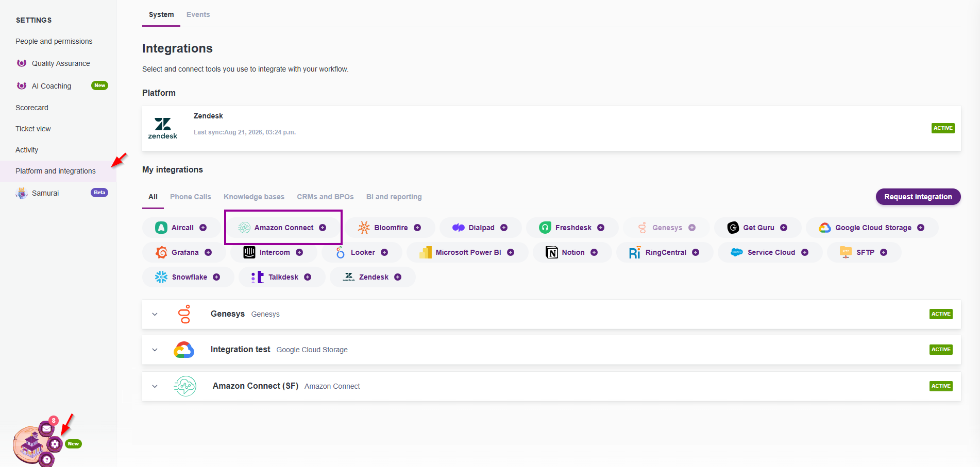The width and height of the screenshot is (980, 467).
Task: Open the BI and reporting tab
Action: (x=394, y=197)
